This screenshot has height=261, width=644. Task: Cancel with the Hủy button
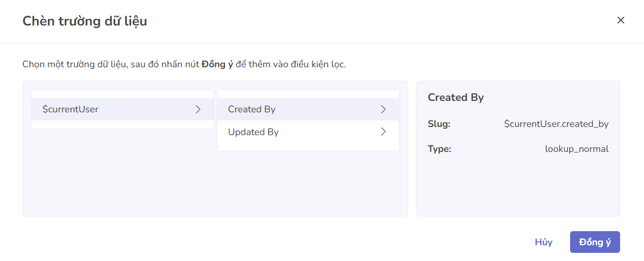coord(543,242)
